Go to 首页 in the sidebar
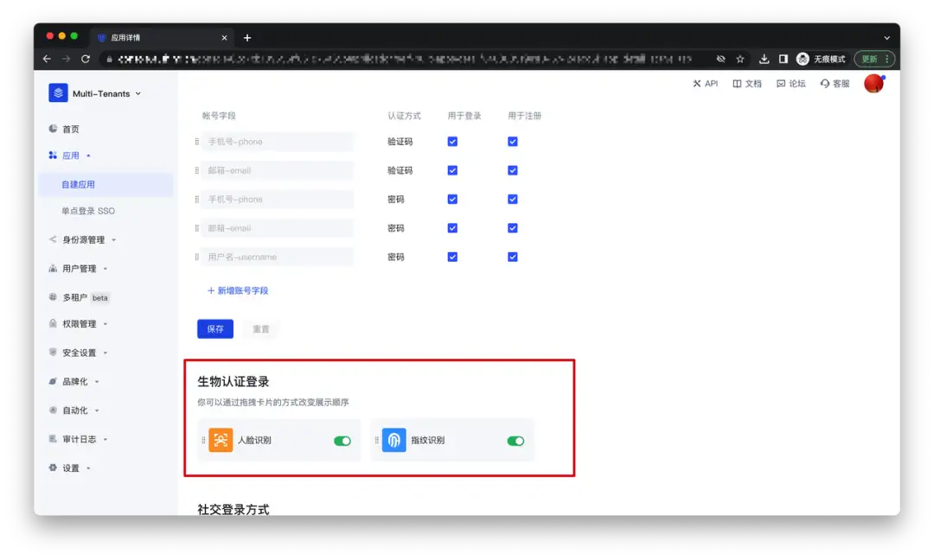The height and width of the screenshot is (560, 934). (x=70, y=129)
